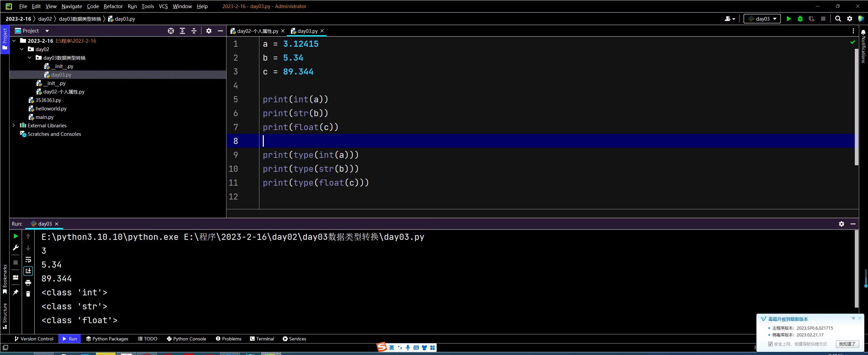Toggle soft-wrap in Run console
This screenshot has width=868, height=355.
coord(28,259)
